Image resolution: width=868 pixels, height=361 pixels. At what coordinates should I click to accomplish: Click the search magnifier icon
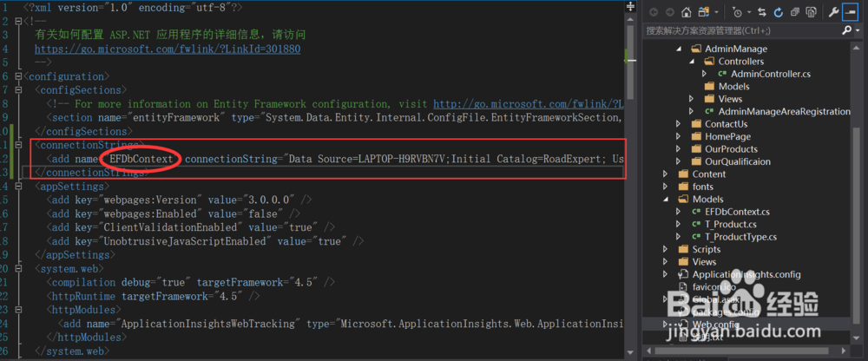tap(846, 30)
